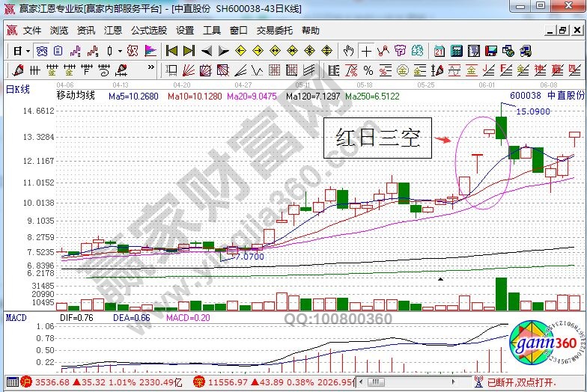Select the crosshair cursor tool

[366, 52]
